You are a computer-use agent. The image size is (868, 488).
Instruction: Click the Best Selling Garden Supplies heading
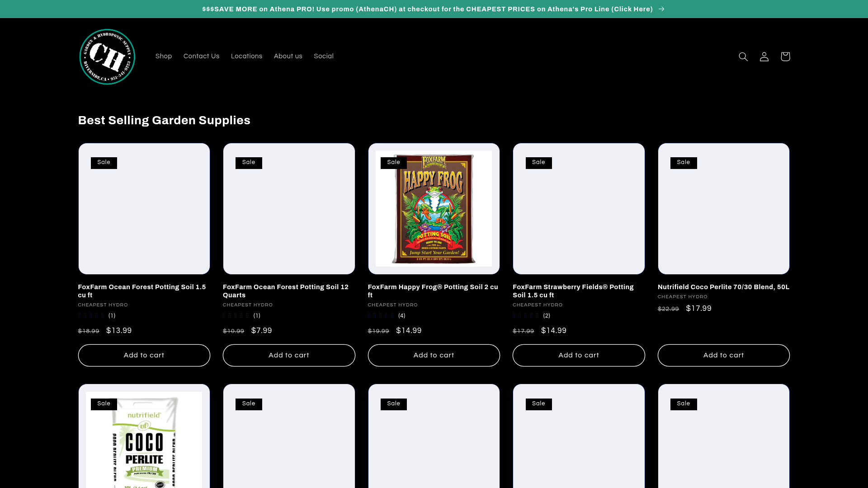164,120
